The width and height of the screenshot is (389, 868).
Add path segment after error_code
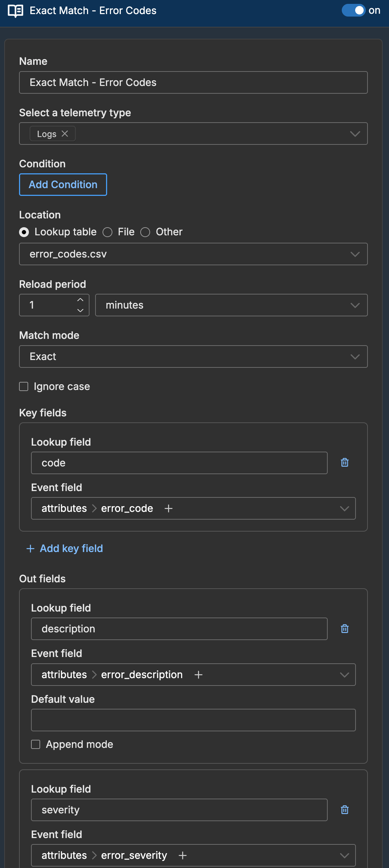pos(169,508)
